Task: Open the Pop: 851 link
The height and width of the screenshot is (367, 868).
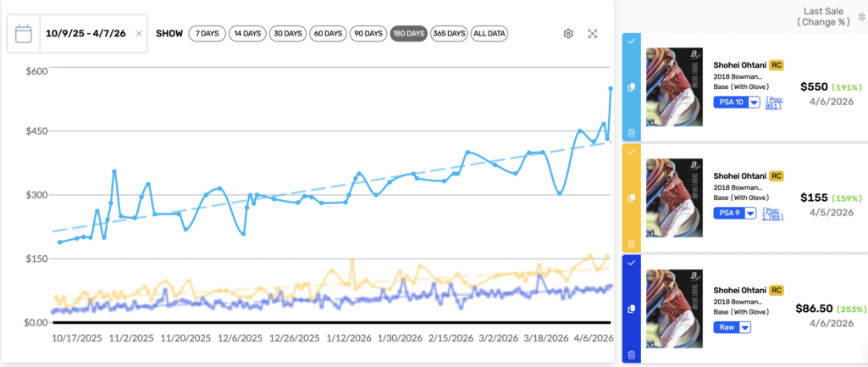Action: [x=774, y=103]
